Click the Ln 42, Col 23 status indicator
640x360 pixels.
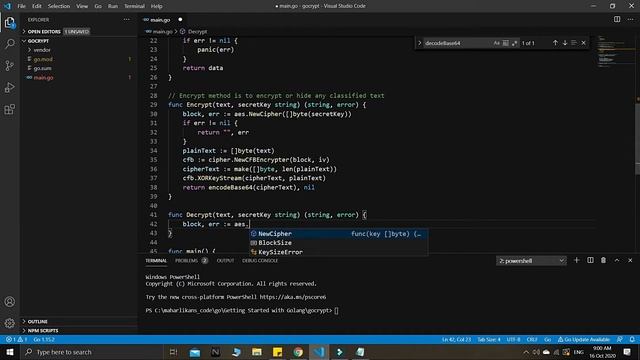click(x=456, y=339)
